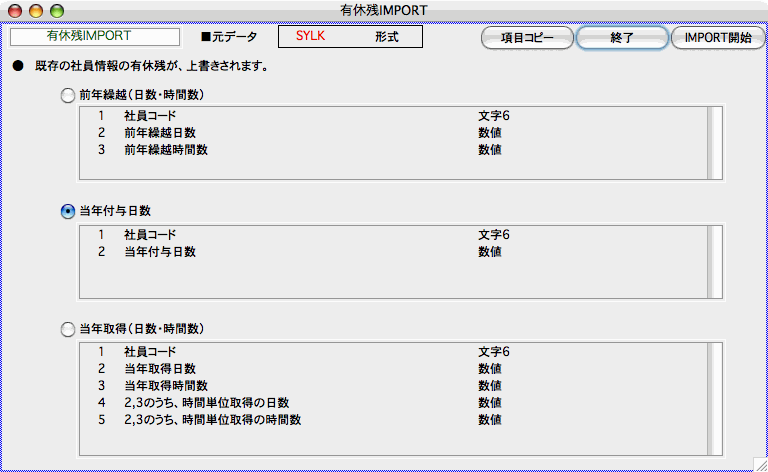Click scrollbar of the 当年付与日数 list
This screenshot has width=768, height=472.
(x=714, y=261)
